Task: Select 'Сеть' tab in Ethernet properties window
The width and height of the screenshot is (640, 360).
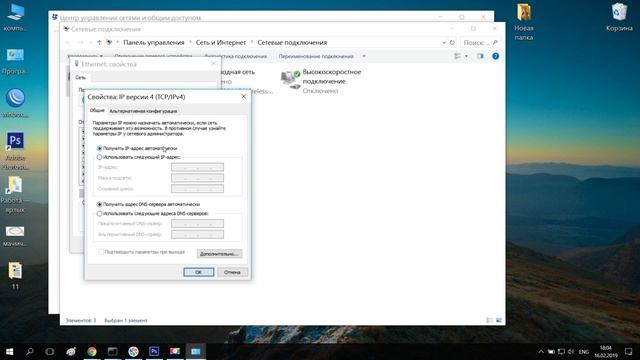Action: click(x=80, y=78)
